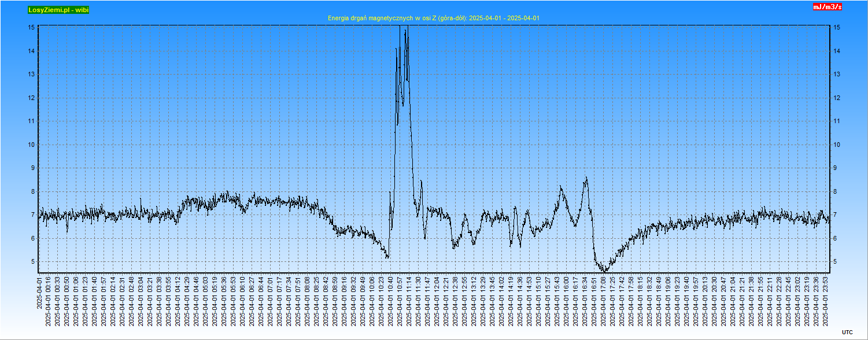This screenshot has width=868, height=340.
Task: Click the yellow chart title text
Action: (433, 19)
